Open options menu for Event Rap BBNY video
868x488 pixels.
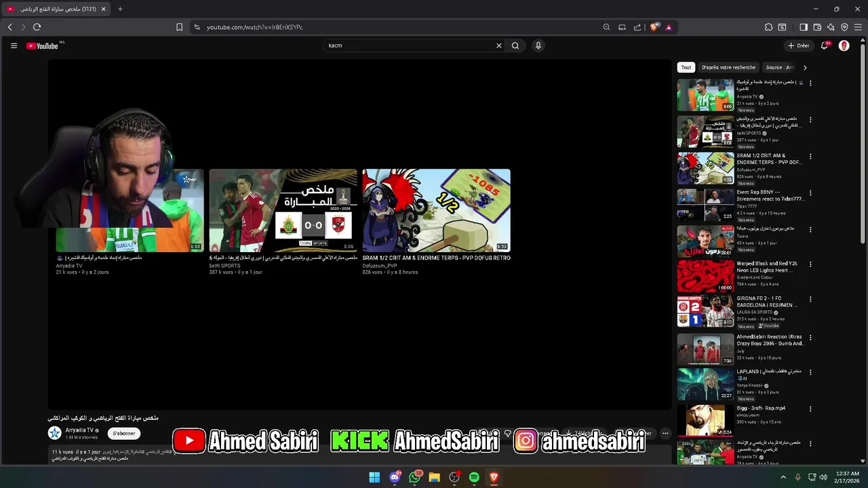(810, 192)
